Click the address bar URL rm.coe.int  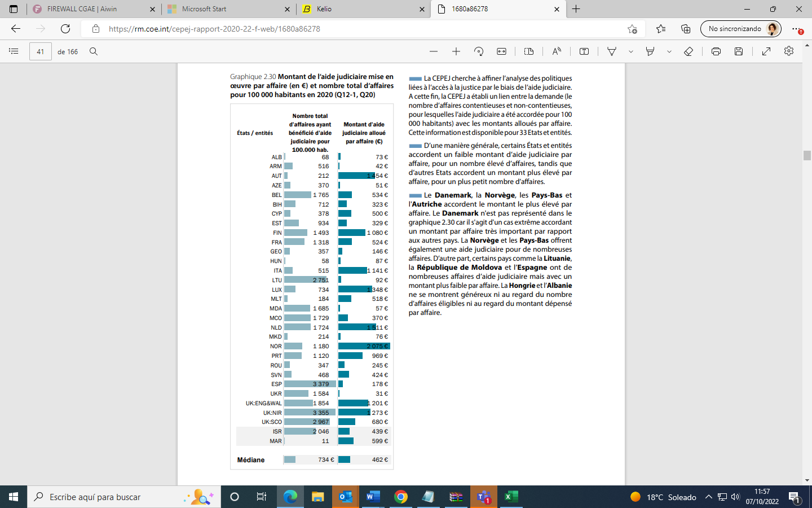pos(214,29)
